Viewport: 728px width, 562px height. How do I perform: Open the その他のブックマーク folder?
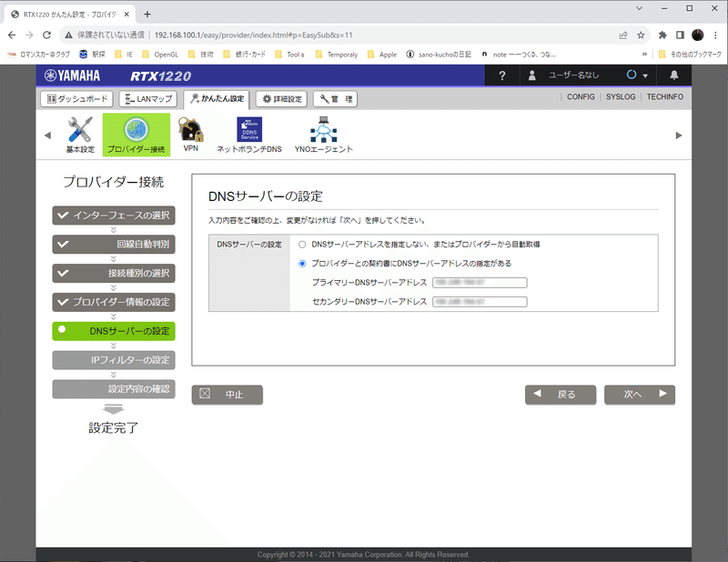[x=690, y=55]
